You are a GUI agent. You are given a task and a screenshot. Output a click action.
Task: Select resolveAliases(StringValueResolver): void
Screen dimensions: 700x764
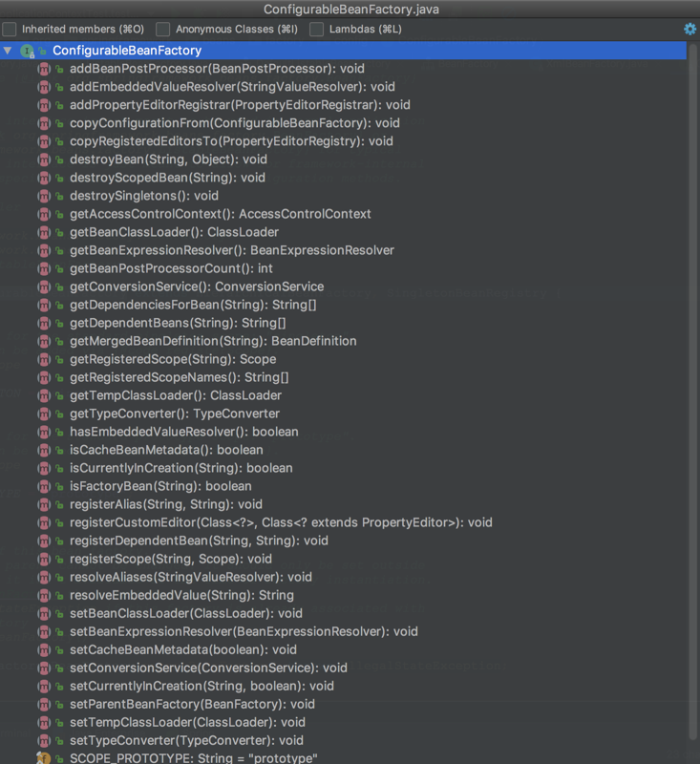pos(190,578)
